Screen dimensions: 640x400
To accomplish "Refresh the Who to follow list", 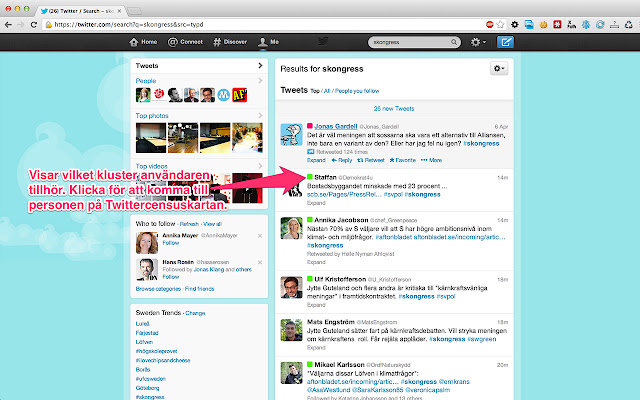I will 189,224.
